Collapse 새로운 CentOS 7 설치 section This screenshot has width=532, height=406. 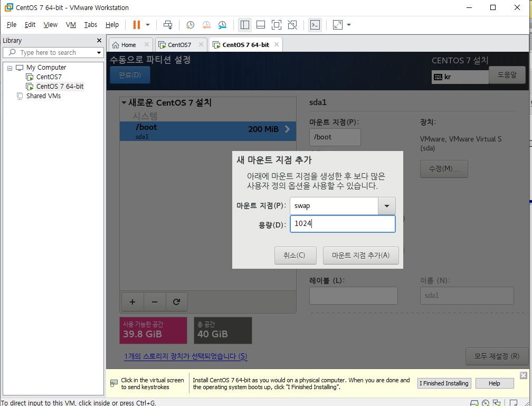pos(124,102)
